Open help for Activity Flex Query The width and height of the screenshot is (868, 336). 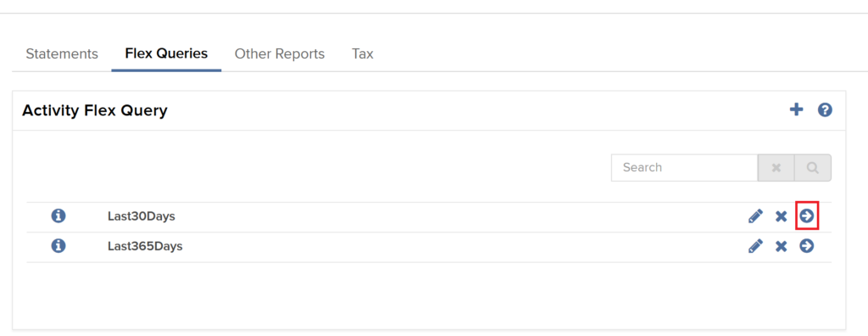click(825, 110)
